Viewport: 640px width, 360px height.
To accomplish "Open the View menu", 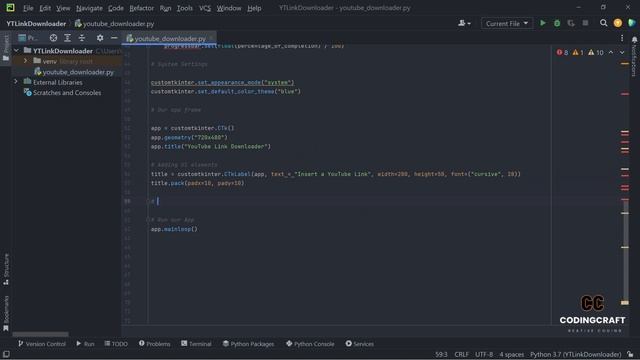I will click(63, 8).
